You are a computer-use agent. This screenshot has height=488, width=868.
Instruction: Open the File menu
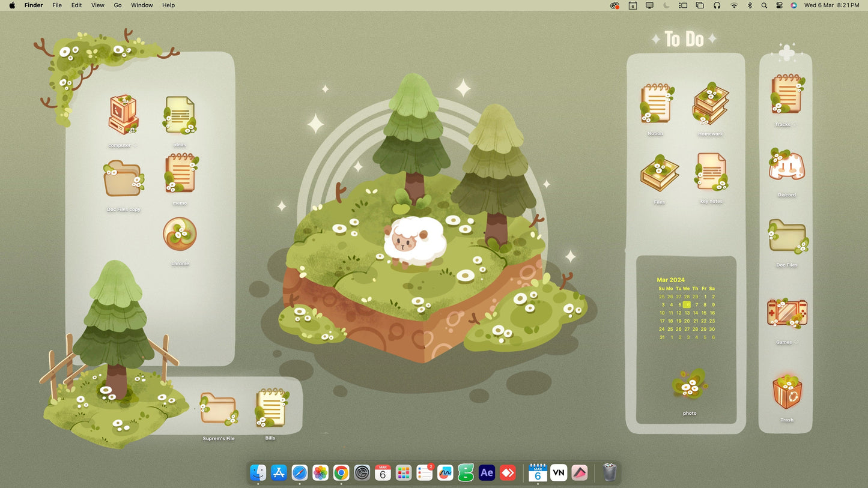(57, 5)
